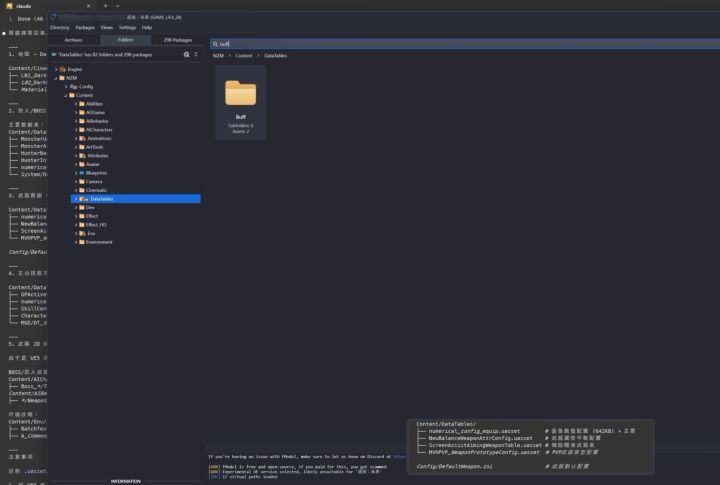Click the ArtTools folder icon

pos(82,147)
